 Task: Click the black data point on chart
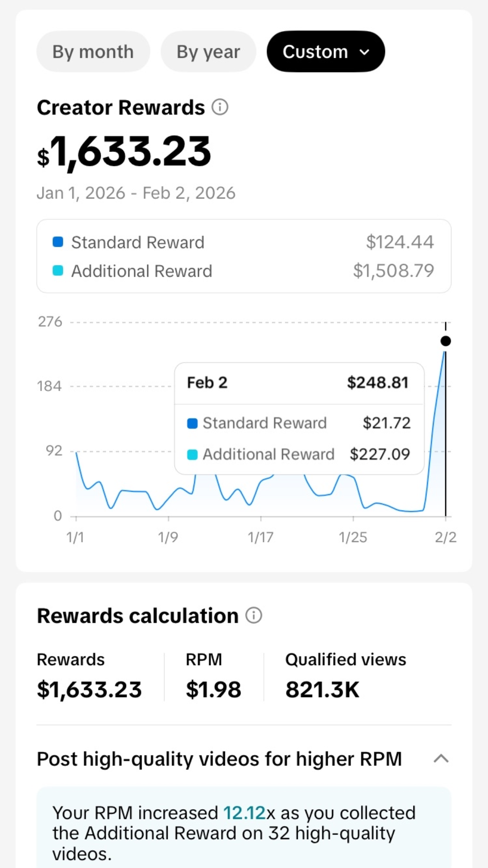tap(446, 341)
